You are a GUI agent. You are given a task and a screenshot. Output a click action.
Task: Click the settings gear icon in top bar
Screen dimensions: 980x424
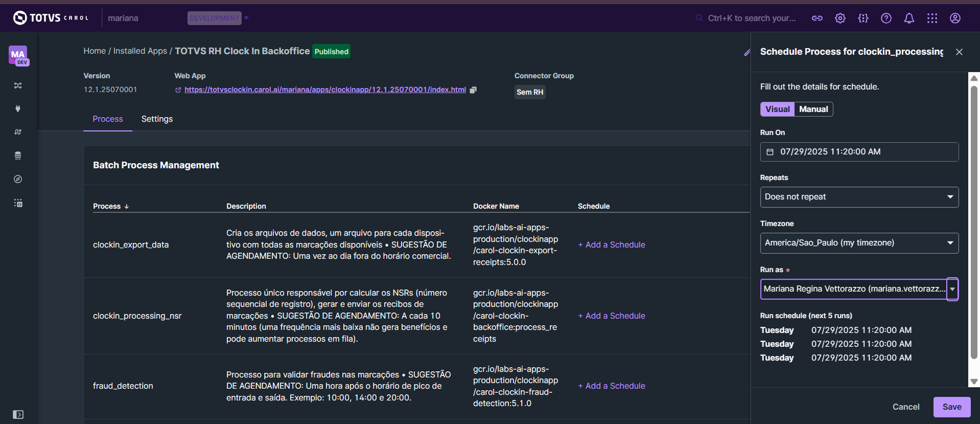(840, 18)
